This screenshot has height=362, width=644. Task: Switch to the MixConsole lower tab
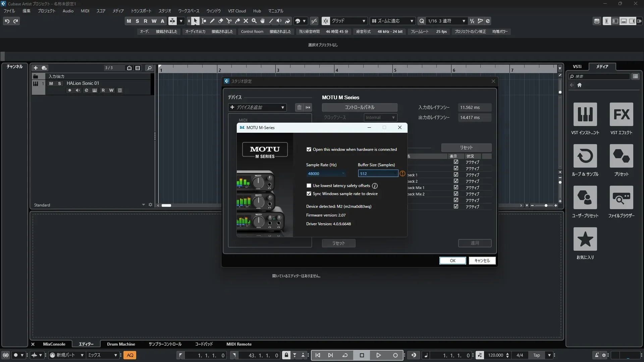[54, 344]
